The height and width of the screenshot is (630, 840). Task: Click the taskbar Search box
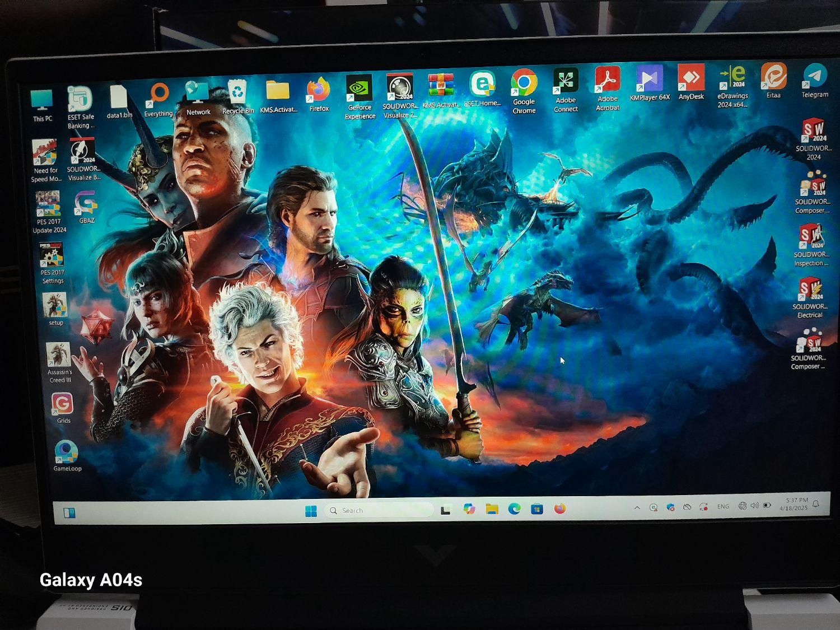[379, 510]
